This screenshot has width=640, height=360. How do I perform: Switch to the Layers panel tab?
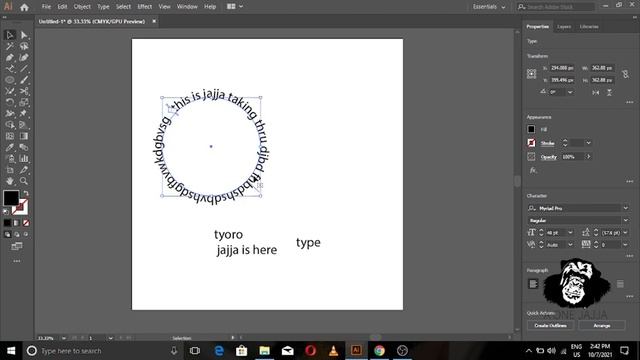[x=564, y=27]
